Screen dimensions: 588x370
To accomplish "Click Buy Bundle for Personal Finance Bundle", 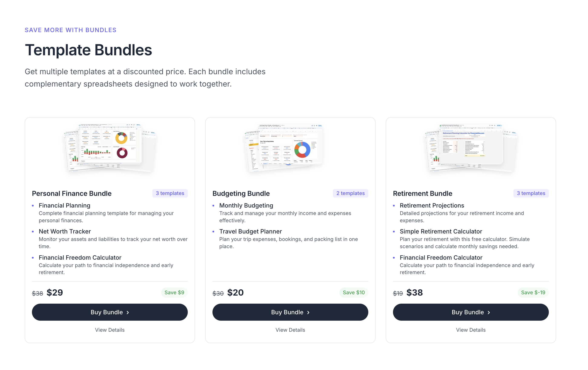I will click(x=110, y=312).
